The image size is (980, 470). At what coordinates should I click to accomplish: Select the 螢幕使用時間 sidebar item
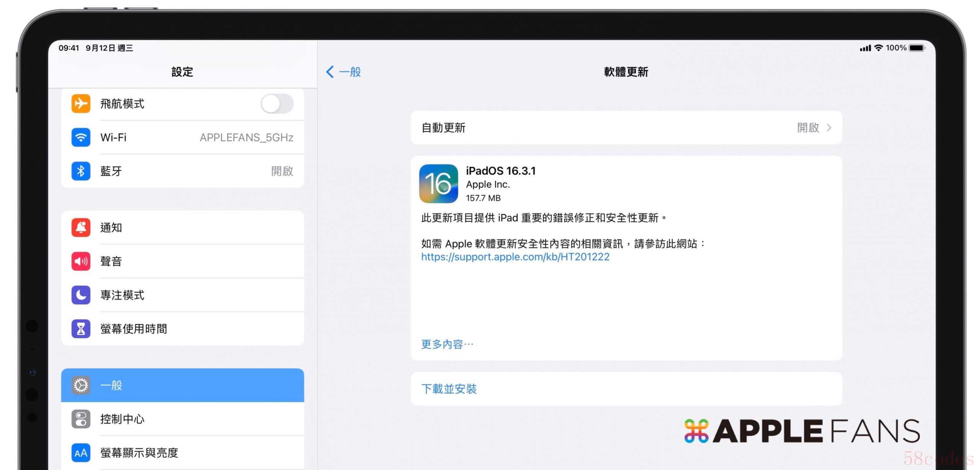point(134,329)
